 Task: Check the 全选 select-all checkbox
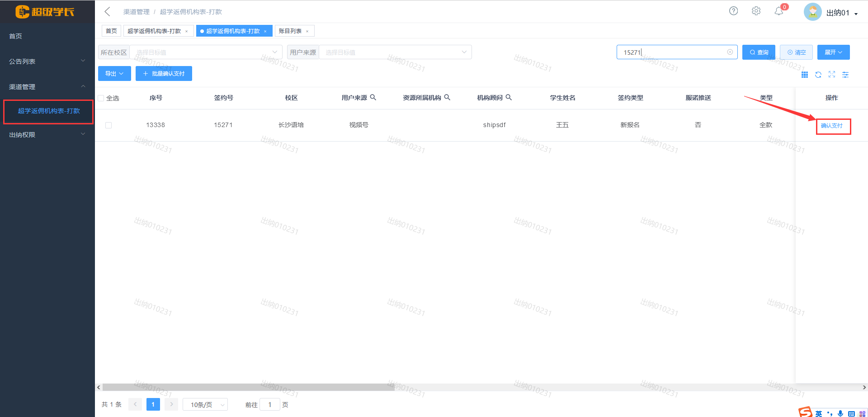101,98
